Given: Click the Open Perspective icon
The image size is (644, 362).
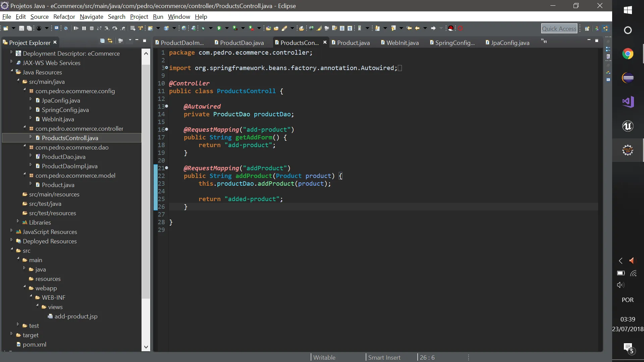Looking at the screenshot, I should click(x=587, y=28).
